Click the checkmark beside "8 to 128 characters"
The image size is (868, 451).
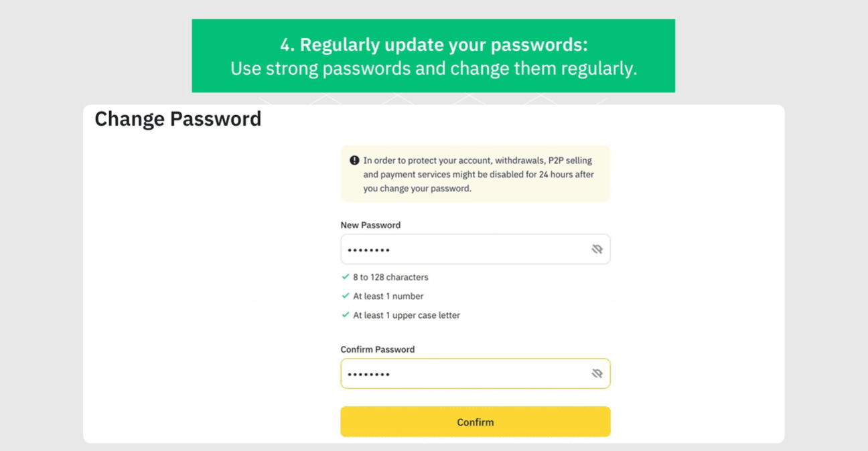(x=346, y=277)
